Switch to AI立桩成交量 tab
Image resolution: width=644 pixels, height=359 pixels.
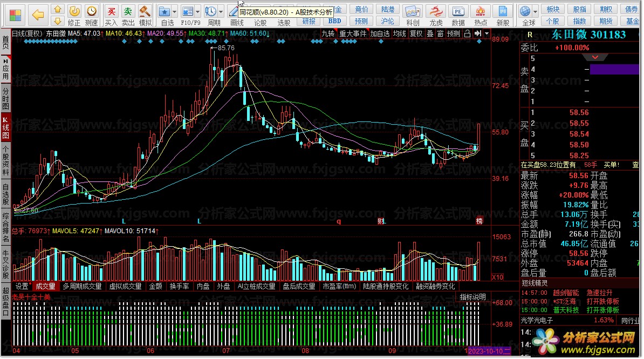[x=257, y=286]
